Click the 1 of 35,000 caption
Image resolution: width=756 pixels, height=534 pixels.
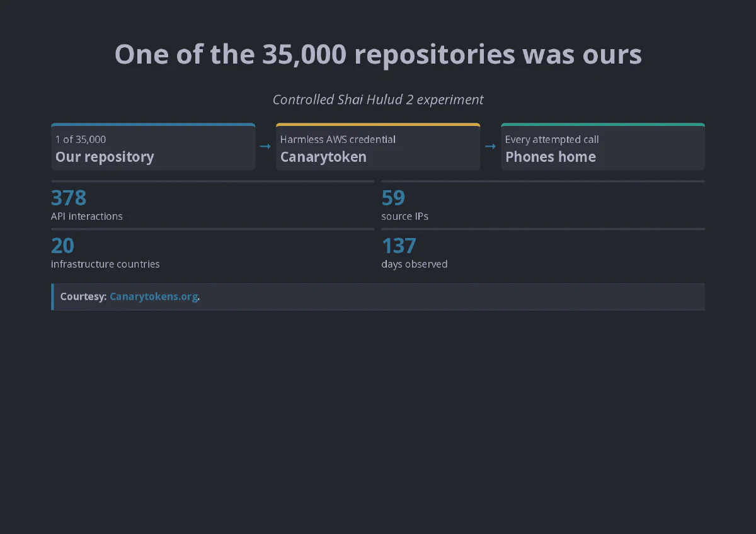[x=81, y=139]
